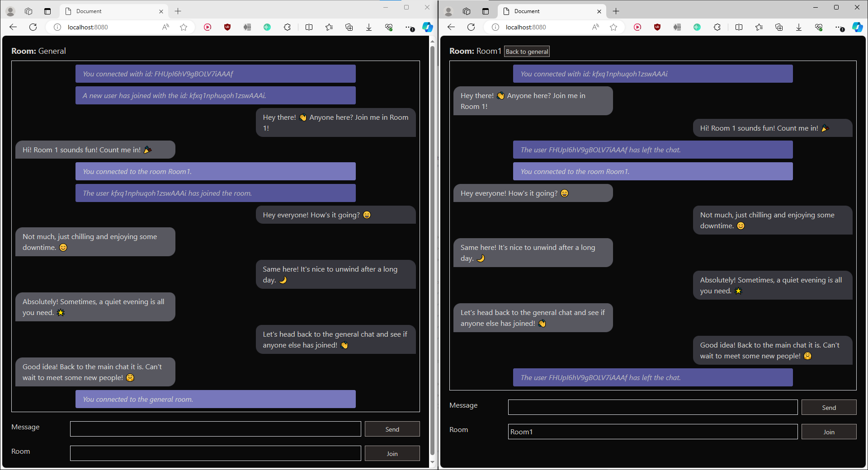Go back in the General room browser

pos(13,27)
